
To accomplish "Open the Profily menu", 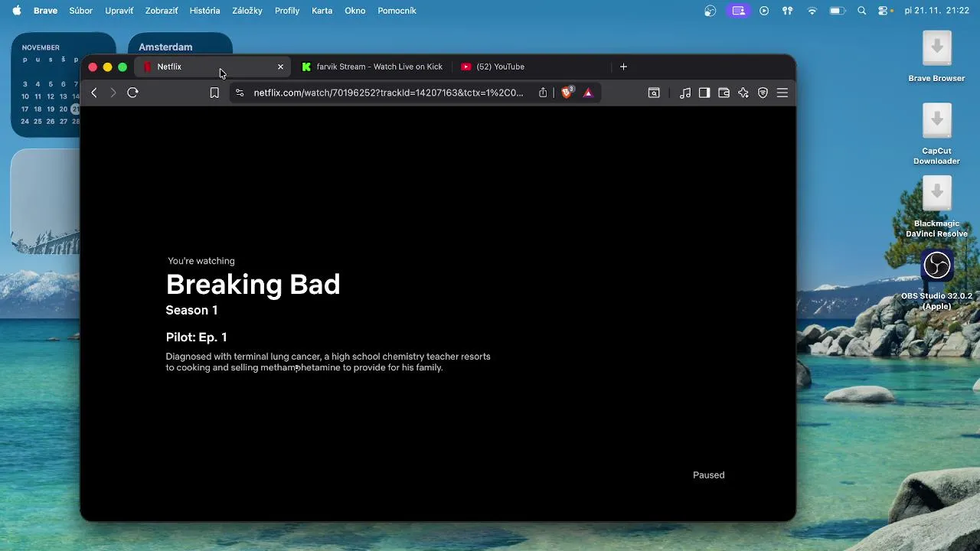I will pyautogui.click(x=287, y=11).
